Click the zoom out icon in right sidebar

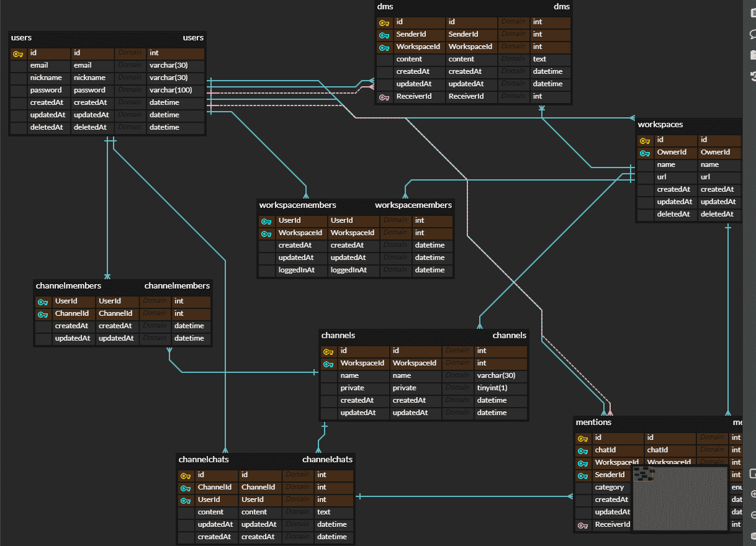point(753,514)
